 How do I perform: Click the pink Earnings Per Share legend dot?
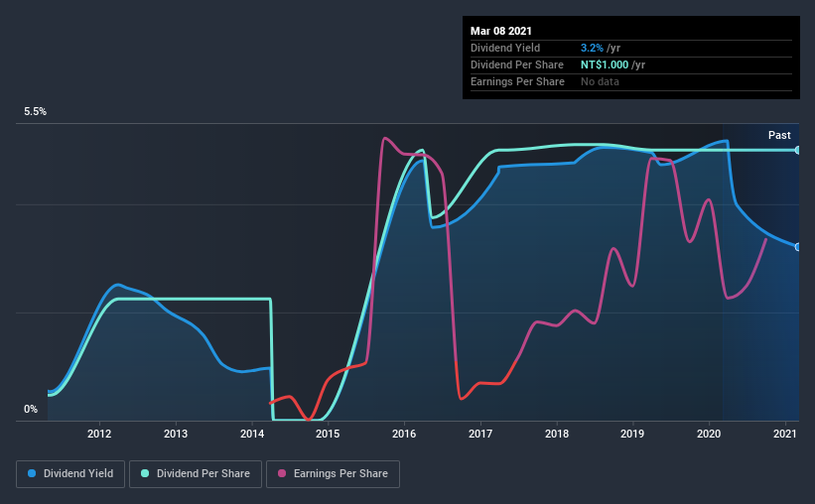(282, 473)
